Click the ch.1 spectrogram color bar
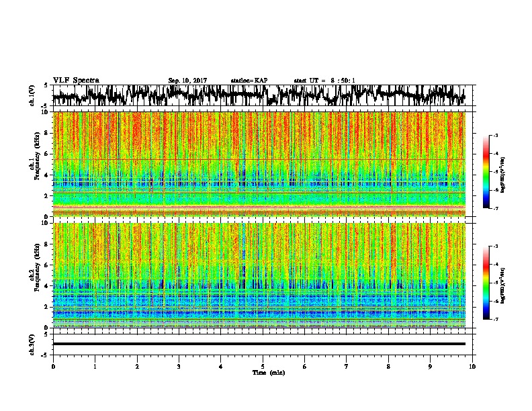 (486, 172)
